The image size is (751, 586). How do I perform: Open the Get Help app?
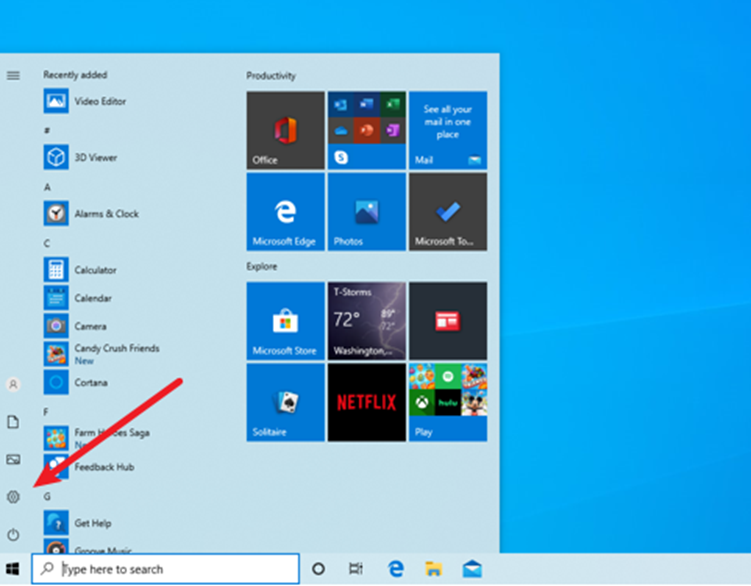point(78,523)
